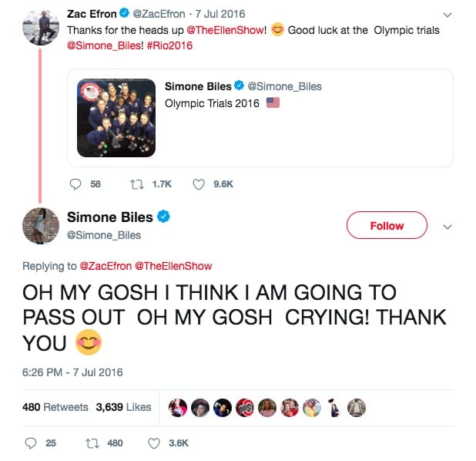476x461 pixels.
Task: Like Zac Efron's tweet with heart icon
Action: click(x=199, y=184)
